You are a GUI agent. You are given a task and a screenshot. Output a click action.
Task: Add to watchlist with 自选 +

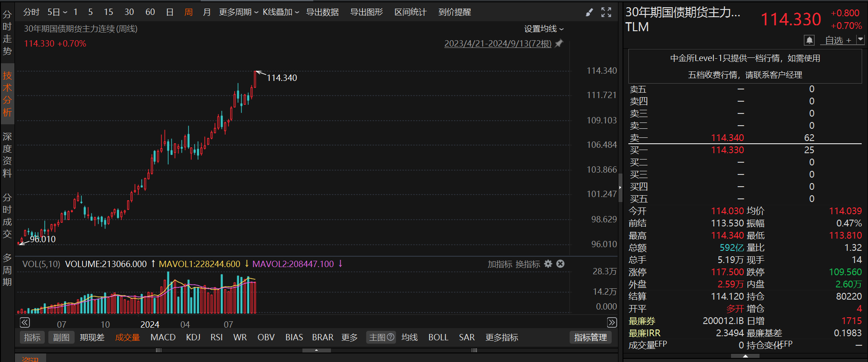click(838, 40)
